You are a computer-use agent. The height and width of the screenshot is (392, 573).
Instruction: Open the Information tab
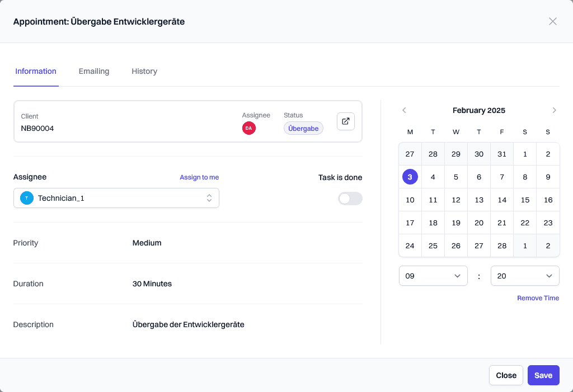click(x=36, y=71)
